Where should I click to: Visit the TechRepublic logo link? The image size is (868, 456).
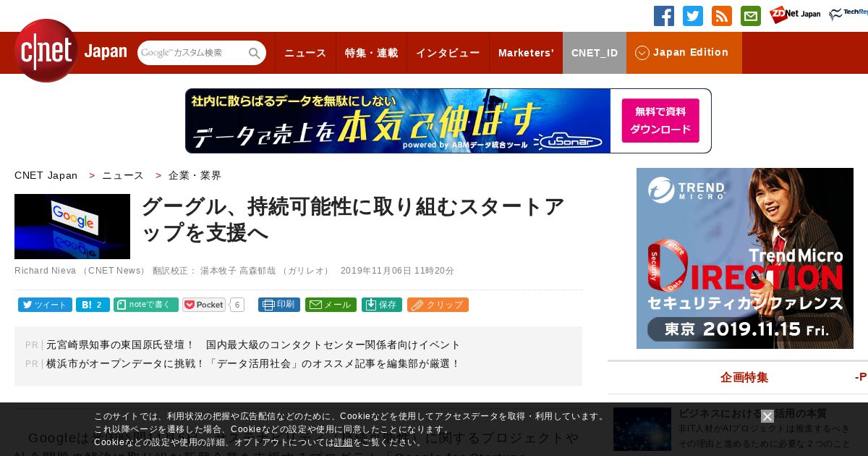848,14
